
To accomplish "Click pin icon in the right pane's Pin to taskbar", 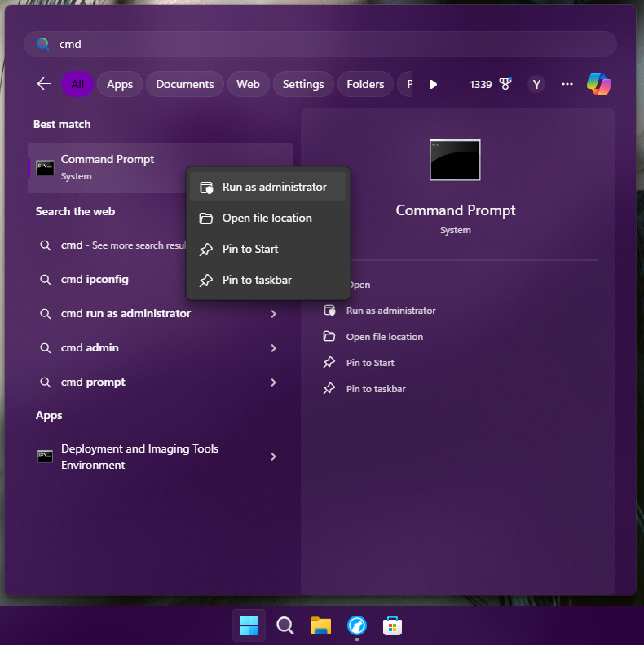I will (329, 388).
